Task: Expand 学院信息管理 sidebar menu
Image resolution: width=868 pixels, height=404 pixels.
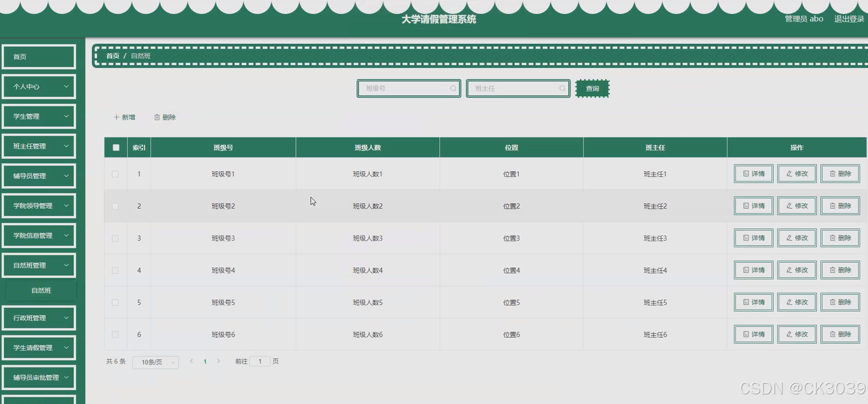Action: 39,236
